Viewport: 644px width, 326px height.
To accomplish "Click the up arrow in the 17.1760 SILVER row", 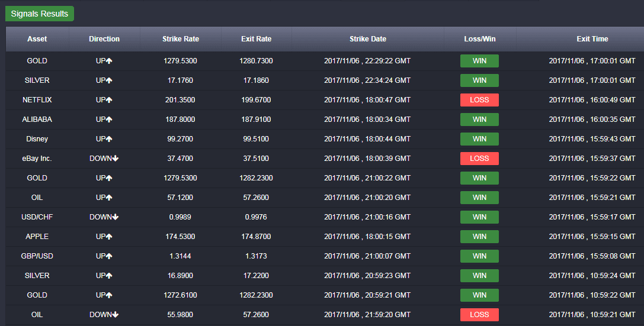I will [109, 81].
